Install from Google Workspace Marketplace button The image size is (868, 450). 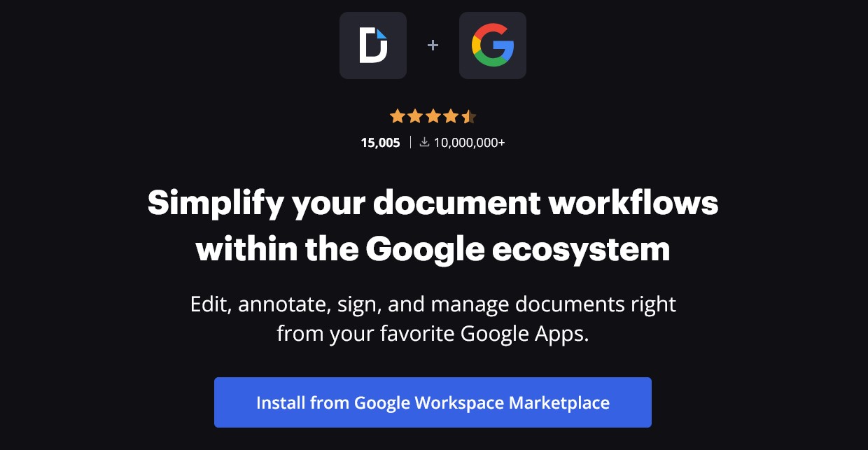[433, 402]
